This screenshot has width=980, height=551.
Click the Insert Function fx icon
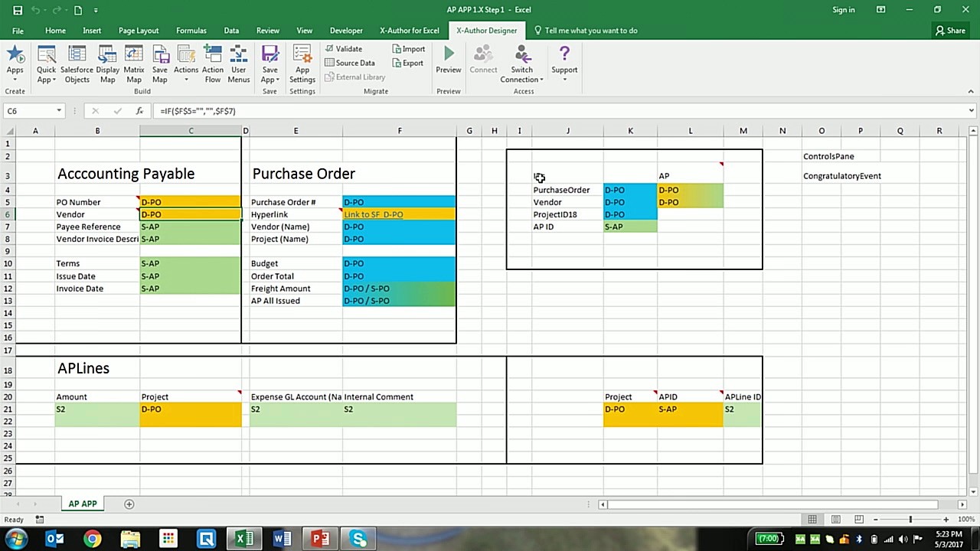pyautogui.click(x=139, y=111)
